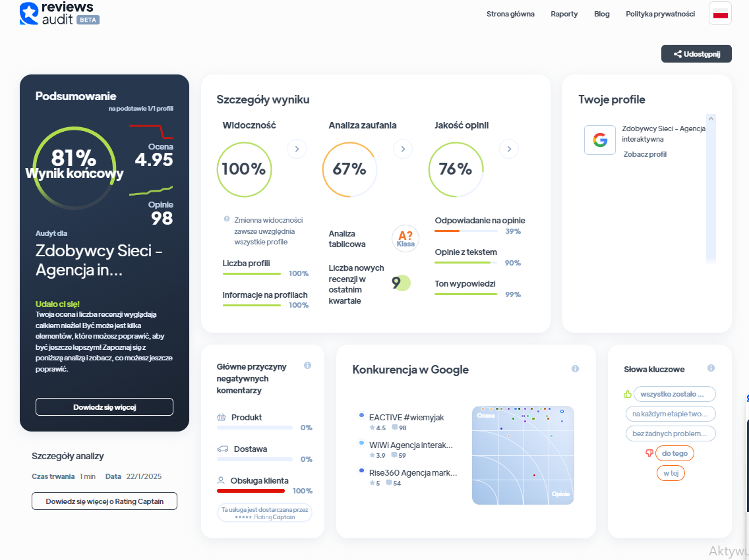Click the green Opinie trend sparkline
Image resolution: width=749 pixels, height=560 pixels.
click(151, 191)
